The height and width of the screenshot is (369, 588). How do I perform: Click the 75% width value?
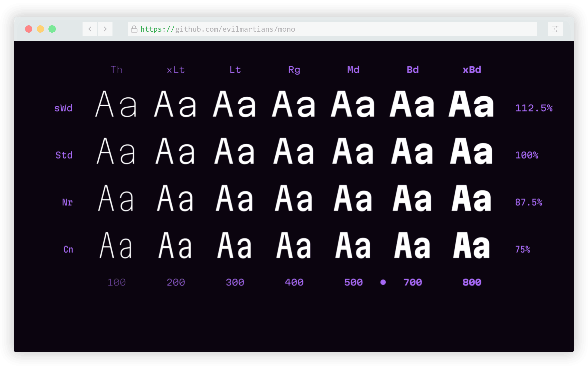click(522, 249)
